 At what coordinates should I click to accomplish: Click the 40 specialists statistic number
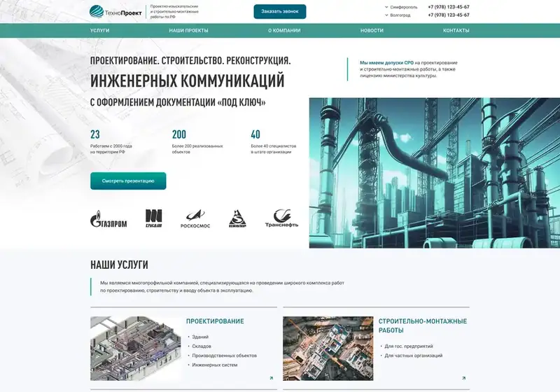[x=255, y=134]
